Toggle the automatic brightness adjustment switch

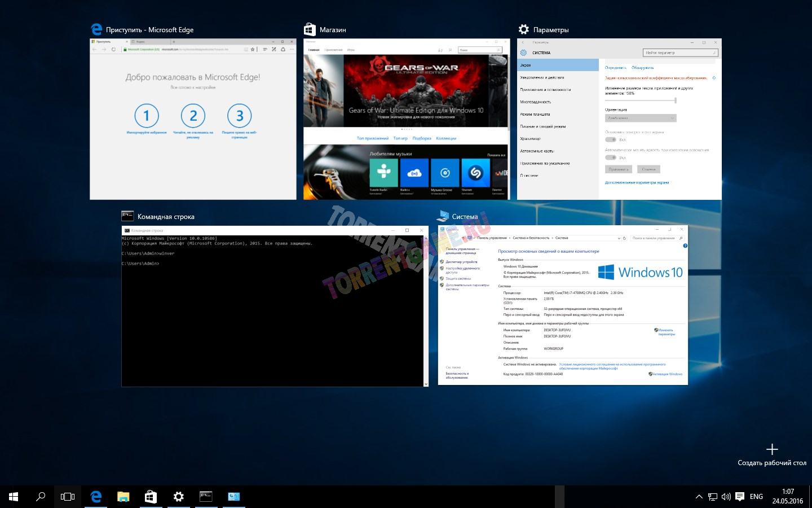[611, 157]
